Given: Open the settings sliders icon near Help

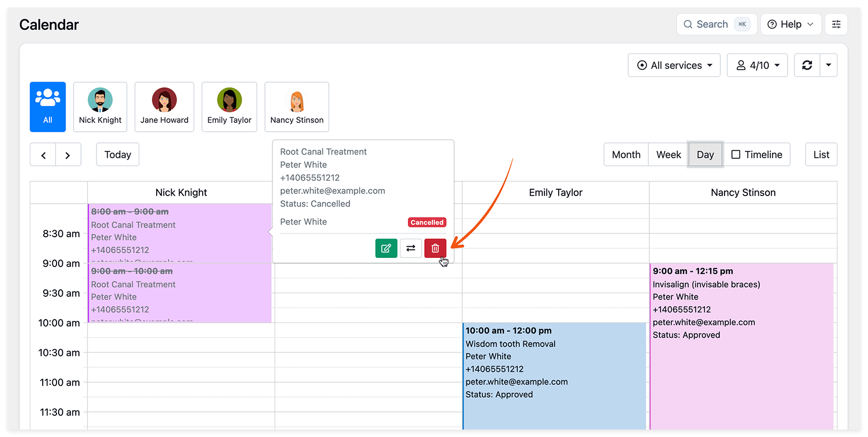Looking at the screenshot, I should click(836, 25).
